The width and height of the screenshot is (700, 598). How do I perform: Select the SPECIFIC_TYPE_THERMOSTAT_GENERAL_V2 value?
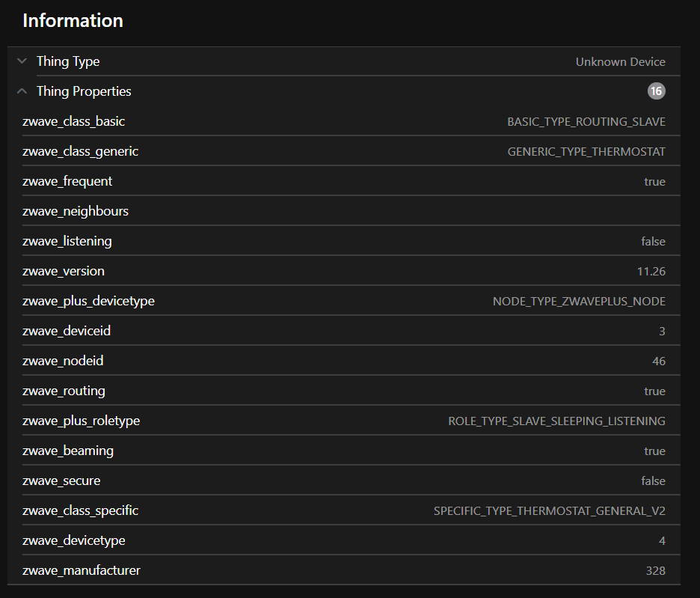pyautogui.click(x=549, y=511)
